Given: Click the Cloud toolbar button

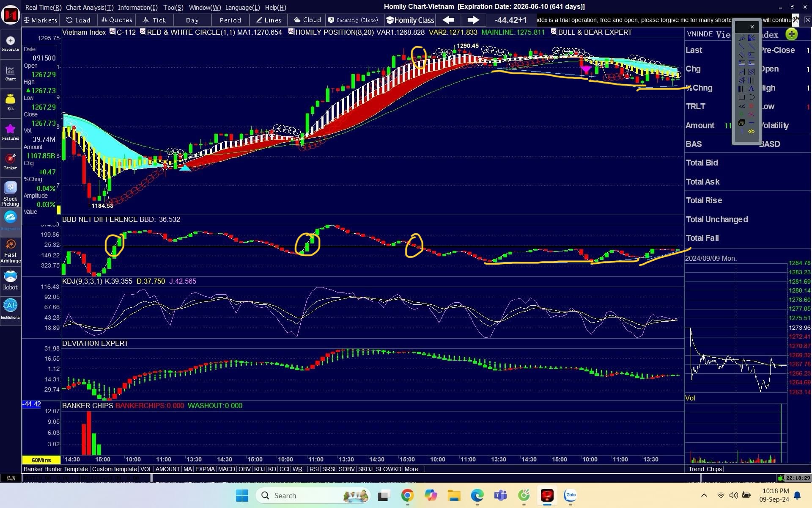Looking at the screenshot, I should point(307,20).
